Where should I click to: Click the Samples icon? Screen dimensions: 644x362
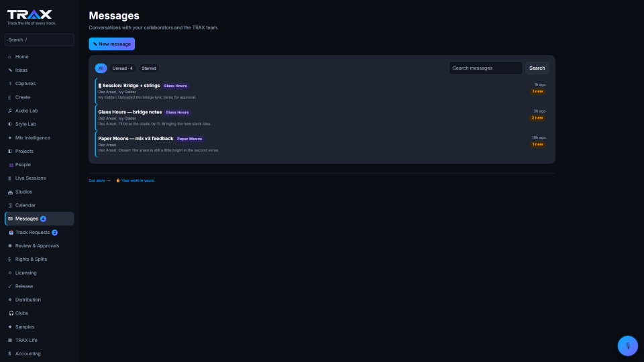10,326
